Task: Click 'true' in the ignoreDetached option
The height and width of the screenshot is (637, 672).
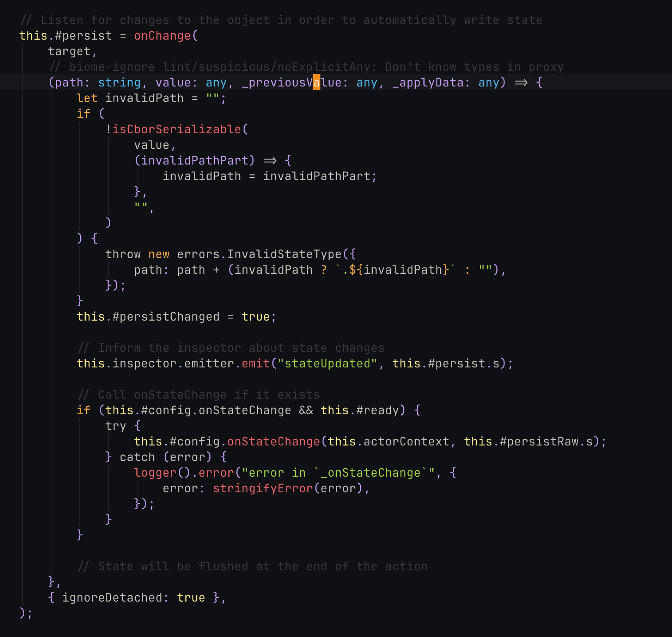Action: [x=191, y=598]
